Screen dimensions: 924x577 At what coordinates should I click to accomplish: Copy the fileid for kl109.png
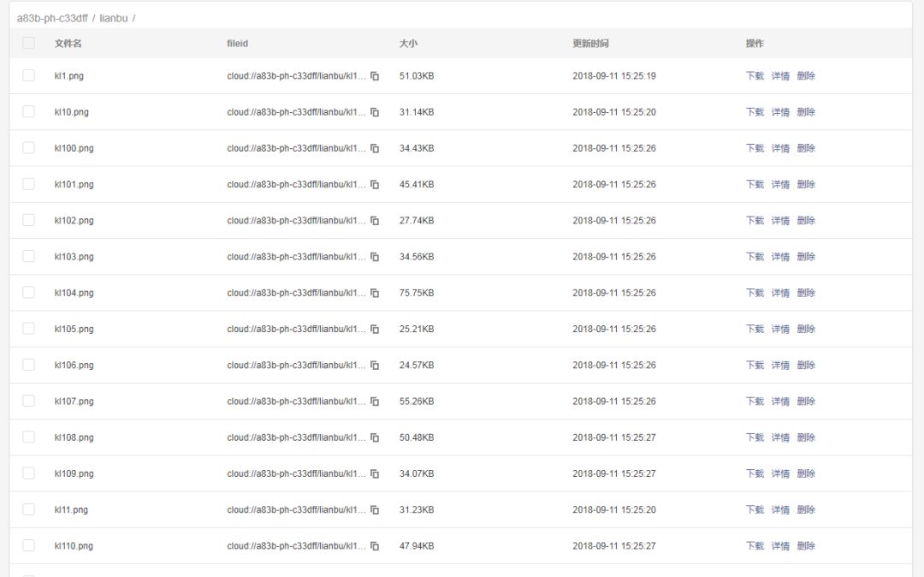pos(375,474)
